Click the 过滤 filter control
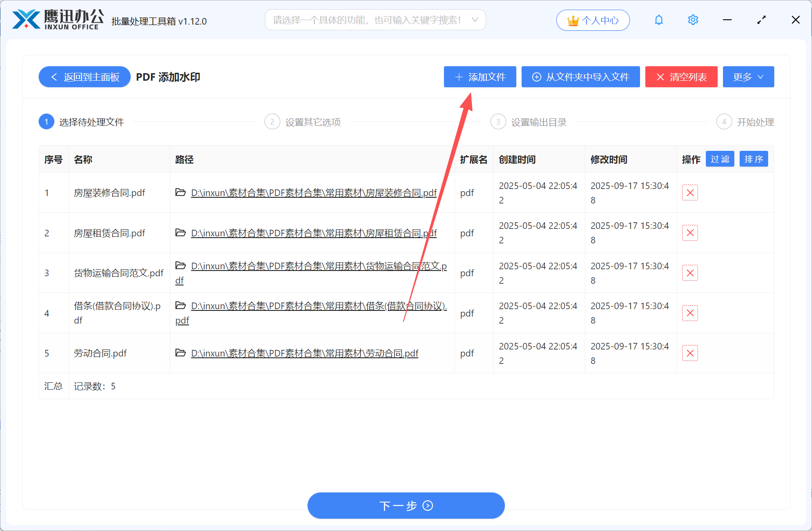Image resolution: width=812 pixels, height=531 pixels. click(x=719, y=159)
